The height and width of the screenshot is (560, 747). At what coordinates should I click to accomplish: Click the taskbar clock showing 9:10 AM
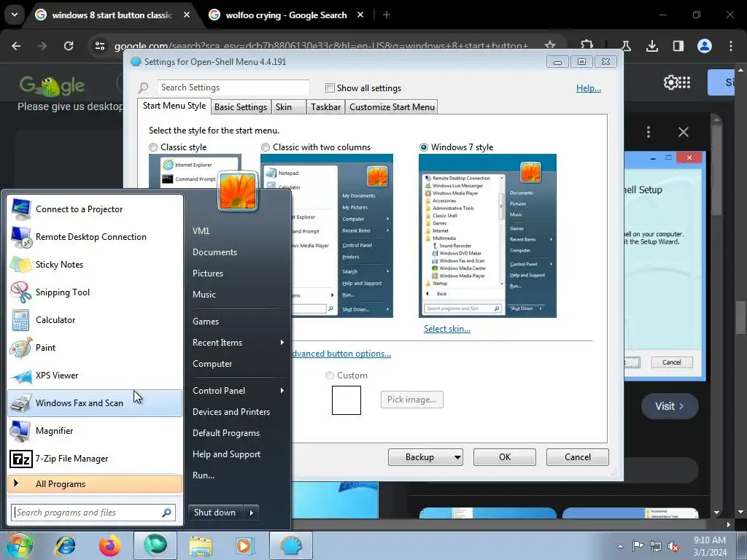pos(710,546)
